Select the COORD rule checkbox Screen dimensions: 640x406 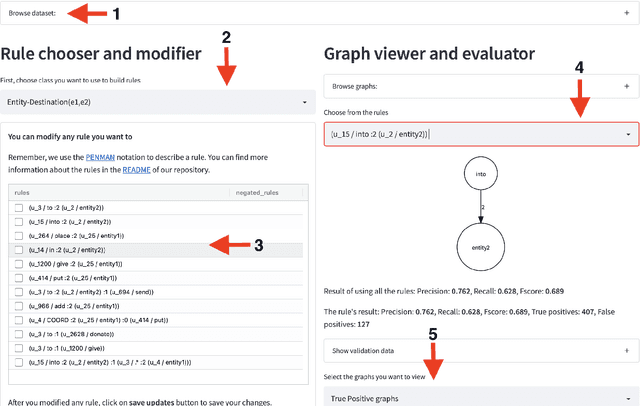[20, 319]
